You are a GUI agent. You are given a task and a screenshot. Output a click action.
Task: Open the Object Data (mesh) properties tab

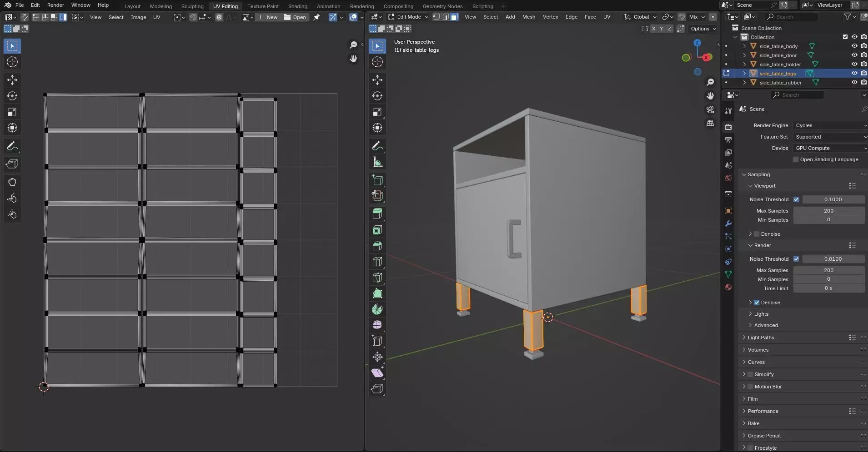click(x=728, y=274)
